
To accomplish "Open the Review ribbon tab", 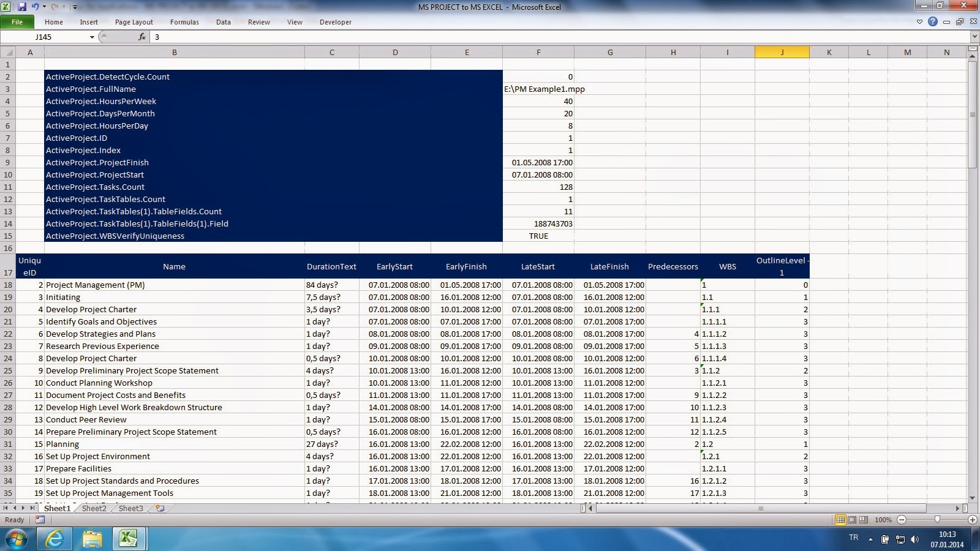I will point(259,22).
